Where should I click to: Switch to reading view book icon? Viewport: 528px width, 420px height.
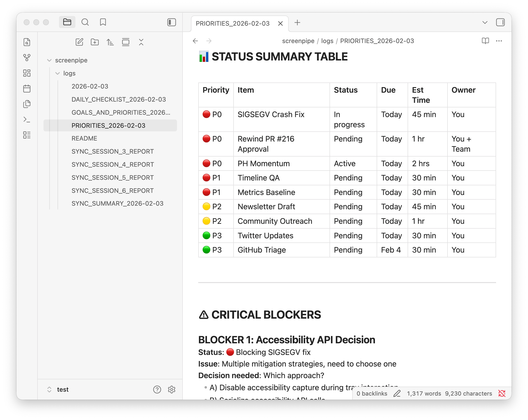pos(485,41)
